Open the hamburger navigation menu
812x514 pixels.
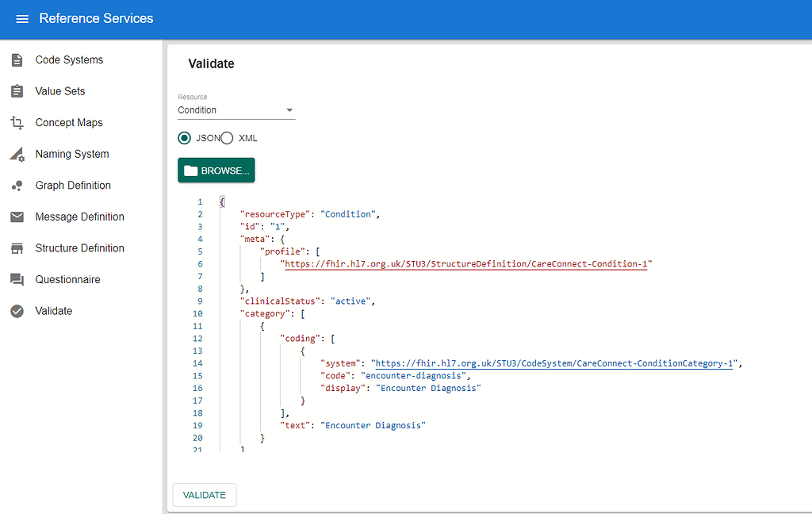point(21,19)
